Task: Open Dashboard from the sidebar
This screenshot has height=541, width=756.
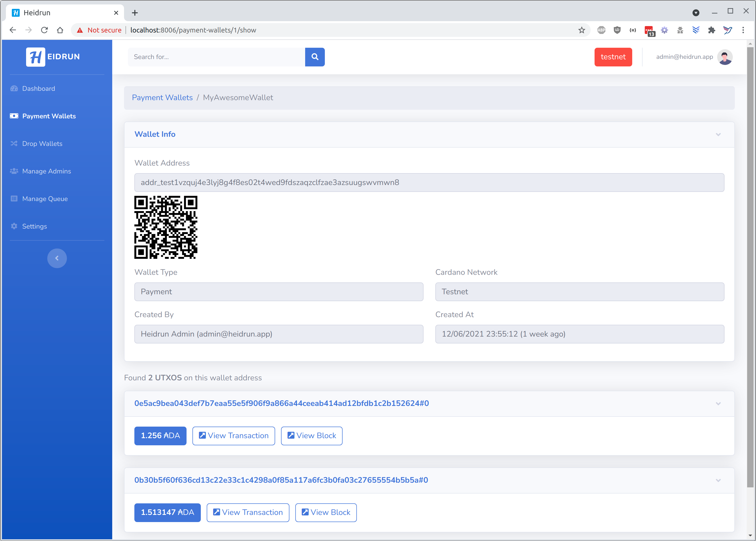Action: pos(38,89)
